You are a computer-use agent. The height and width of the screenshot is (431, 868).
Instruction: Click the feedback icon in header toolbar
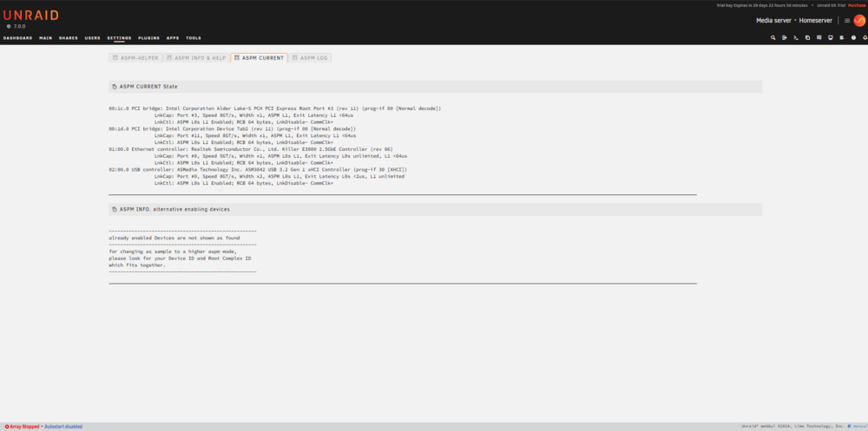(819, 37)
